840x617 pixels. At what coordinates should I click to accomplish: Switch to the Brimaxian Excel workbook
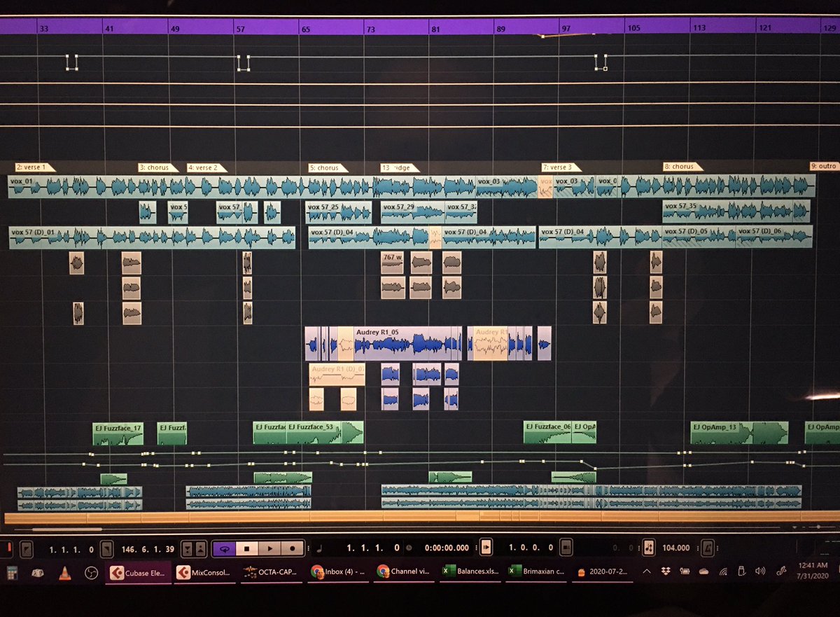(x=536, y=571)
